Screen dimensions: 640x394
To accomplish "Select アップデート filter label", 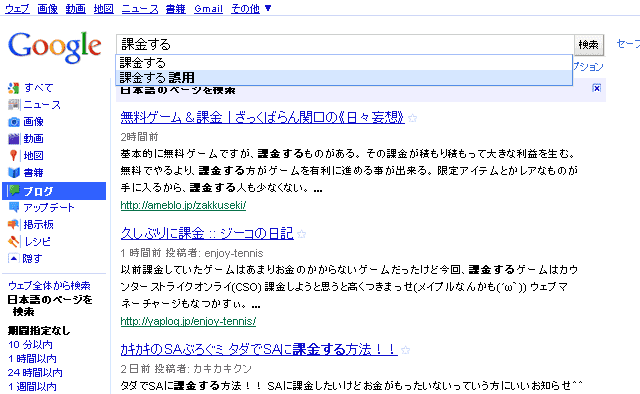I will pyautogui.click(x=49, y=207).
